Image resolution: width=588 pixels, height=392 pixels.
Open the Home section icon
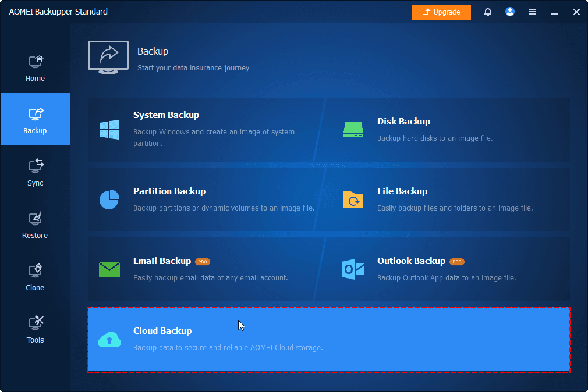[36, 62]
